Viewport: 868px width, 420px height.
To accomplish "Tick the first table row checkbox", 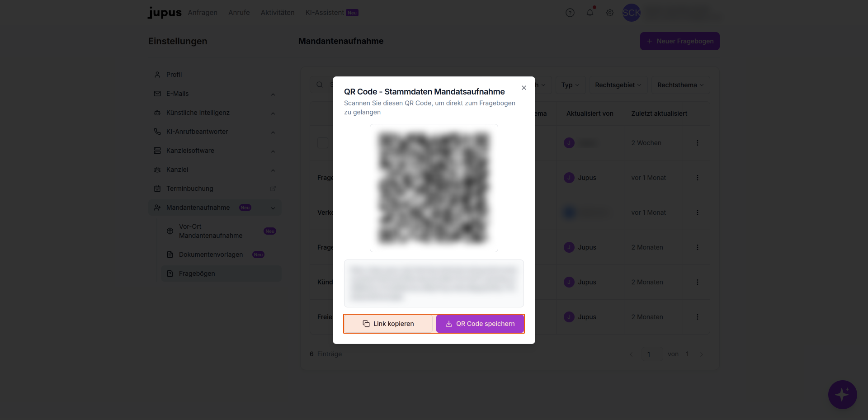I will (323, 143).
